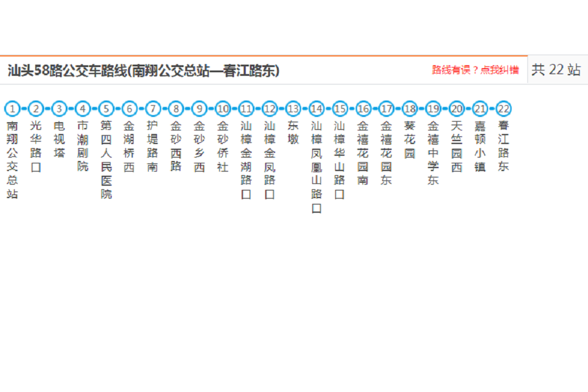Click stop number 7 circle icon
The height and width of the screenshot is (392, 588).
tap(153, 109)
